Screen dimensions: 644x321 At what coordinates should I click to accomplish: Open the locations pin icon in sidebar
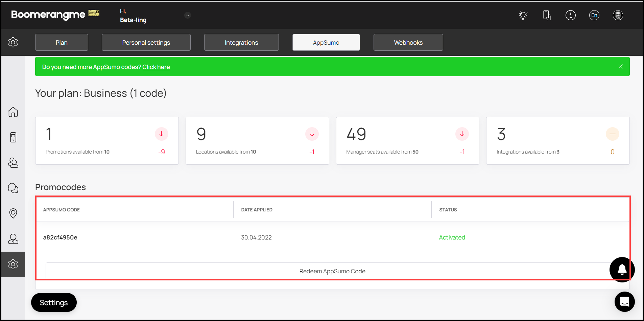[13, 213]
